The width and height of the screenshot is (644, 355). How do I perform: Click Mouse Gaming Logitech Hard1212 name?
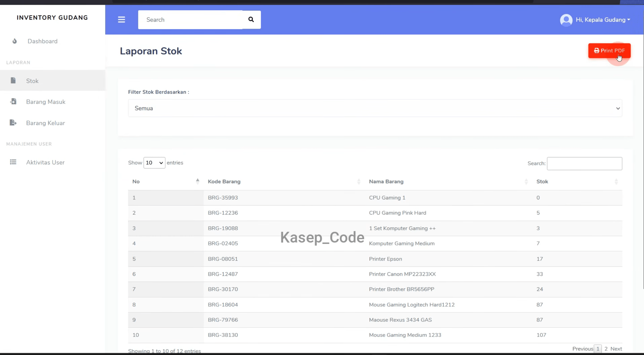(412, 305)
